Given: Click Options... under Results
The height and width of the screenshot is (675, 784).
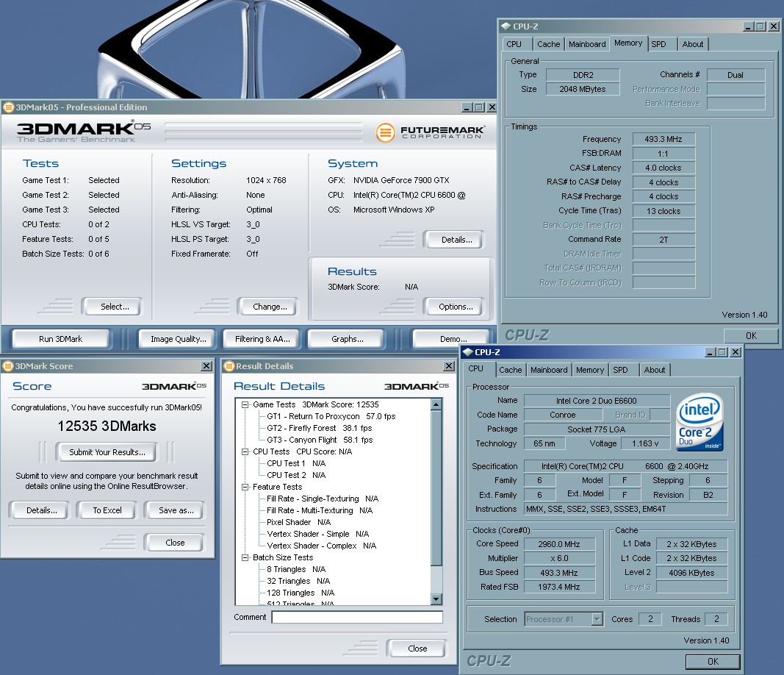Looking at the screenshot, I should [456, 306].
